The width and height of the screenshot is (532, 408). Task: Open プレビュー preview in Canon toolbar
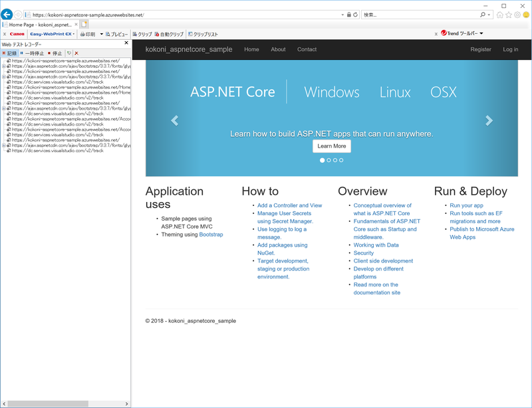tap(116, 35)
